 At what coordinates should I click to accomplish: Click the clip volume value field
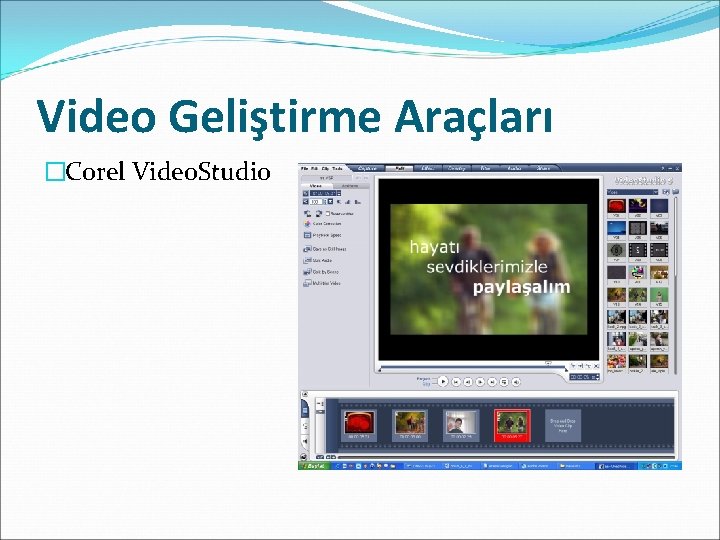(316, 202)
